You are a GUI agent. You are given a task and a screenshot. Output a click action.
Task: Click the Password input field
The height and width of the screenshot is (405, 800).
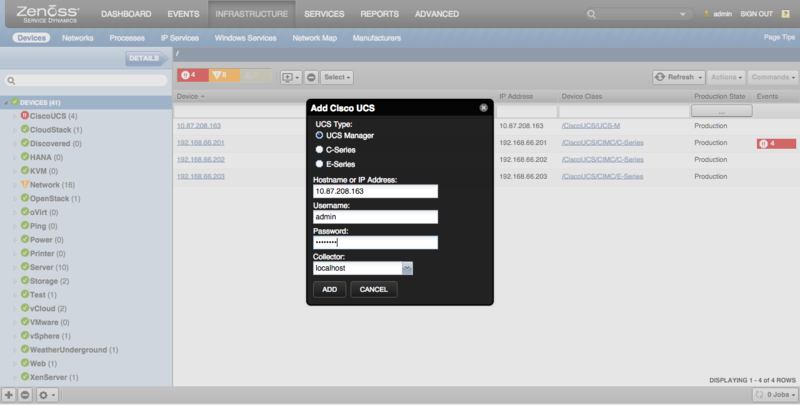(376, 242)
